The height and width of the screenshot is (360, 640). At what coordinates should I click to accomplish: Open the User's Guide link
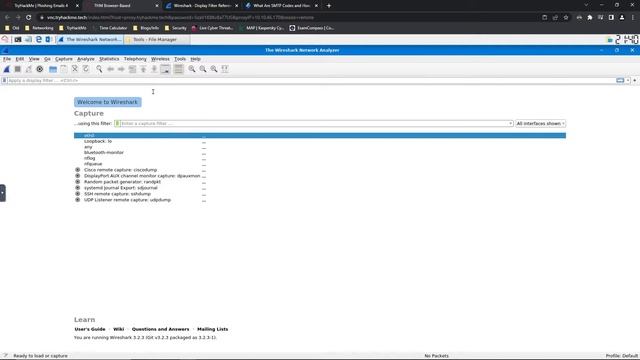(x=90, y=329)
